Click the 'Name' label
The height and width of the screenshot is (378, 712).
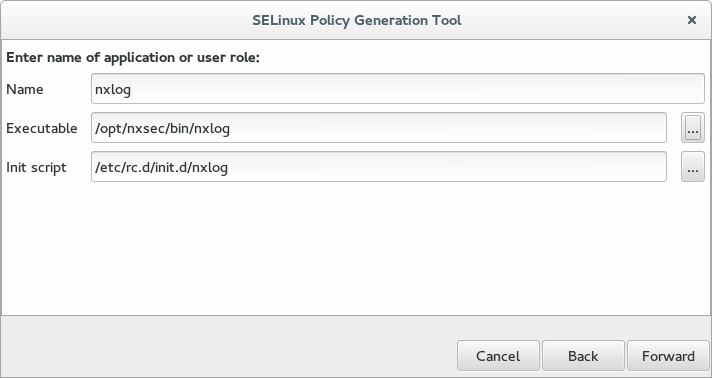coord(25,89)
